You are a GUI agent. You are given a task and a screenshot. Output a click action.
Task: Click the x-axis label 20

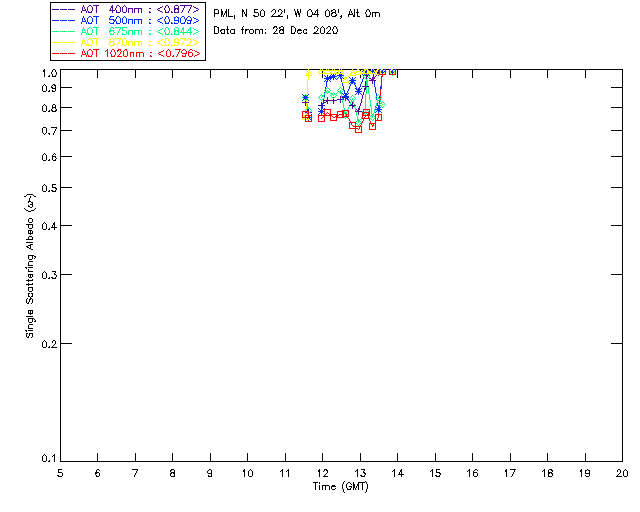coord(622,474)
